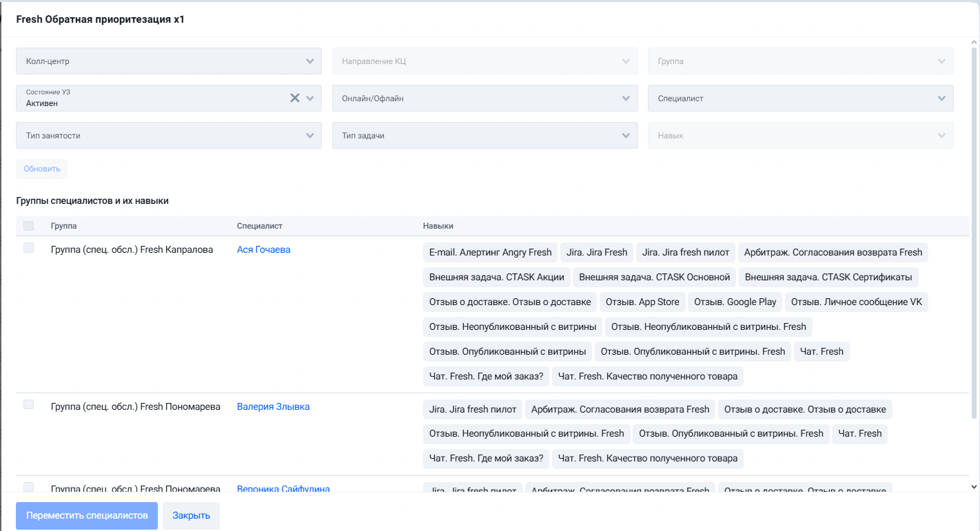
Task: Click skill tag Jira. Jira Fresh
Action: [597, 252]
